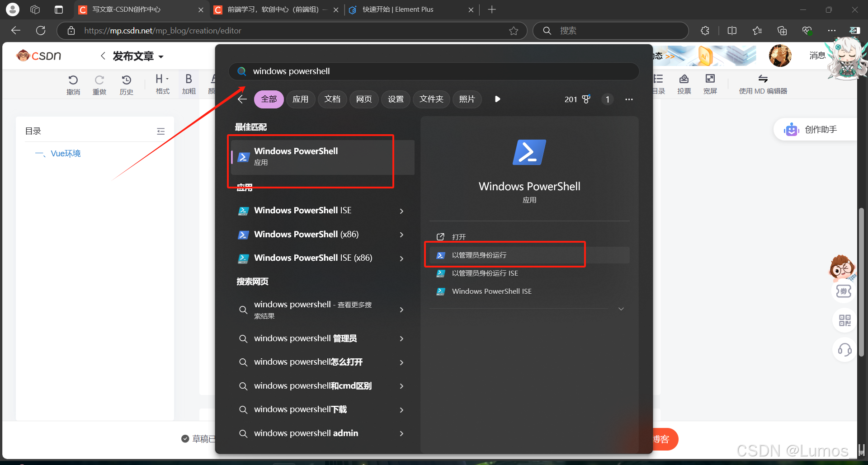Select the 照片 filter tab
868x465 pixels.
(x=467, y=99)
